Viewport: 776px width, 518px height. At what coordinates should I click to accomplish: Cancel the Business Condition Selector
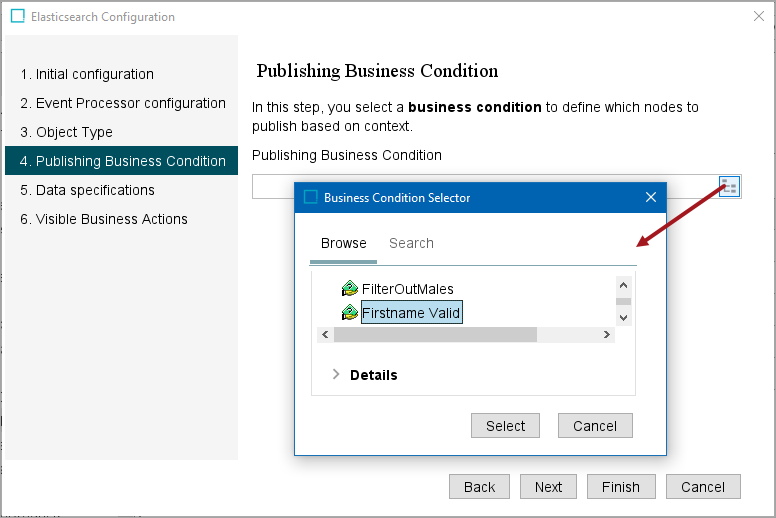click(x=595, y=425)
